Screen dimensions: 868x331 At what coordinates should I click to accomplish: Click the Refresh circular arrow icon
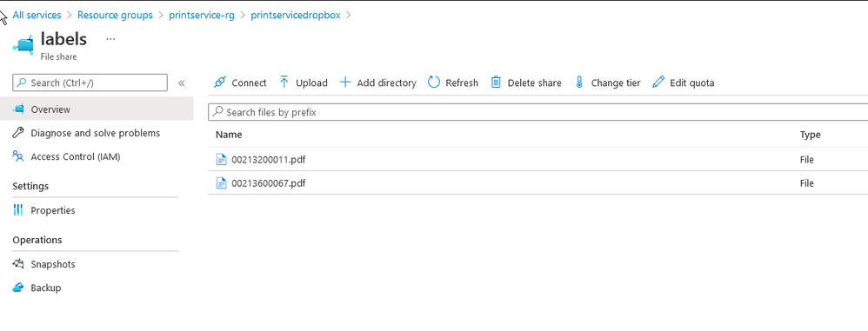[434, 83]
